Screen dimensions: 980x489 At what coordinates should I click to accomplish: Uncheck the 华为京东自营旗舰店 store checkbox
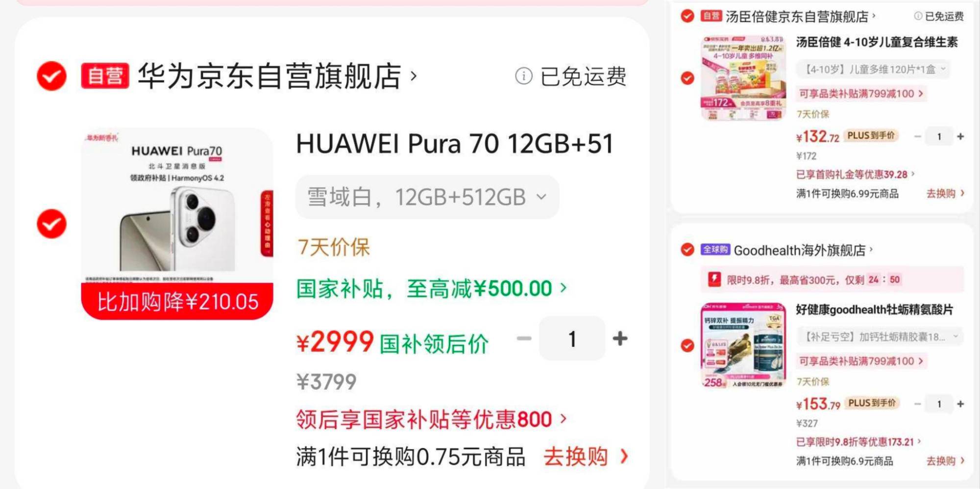pos(51,76)
